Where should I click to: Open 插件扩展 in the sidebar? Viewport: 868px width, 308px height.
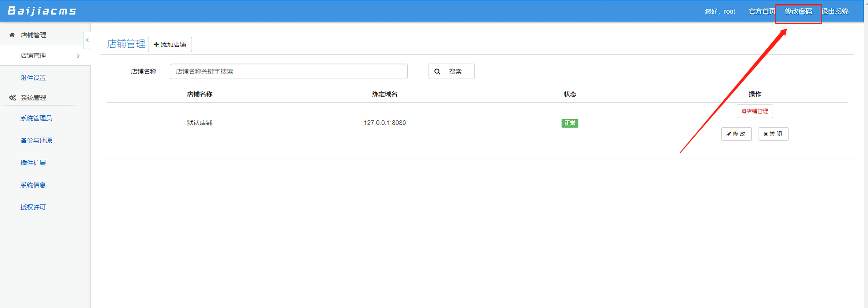coord(33,163)
